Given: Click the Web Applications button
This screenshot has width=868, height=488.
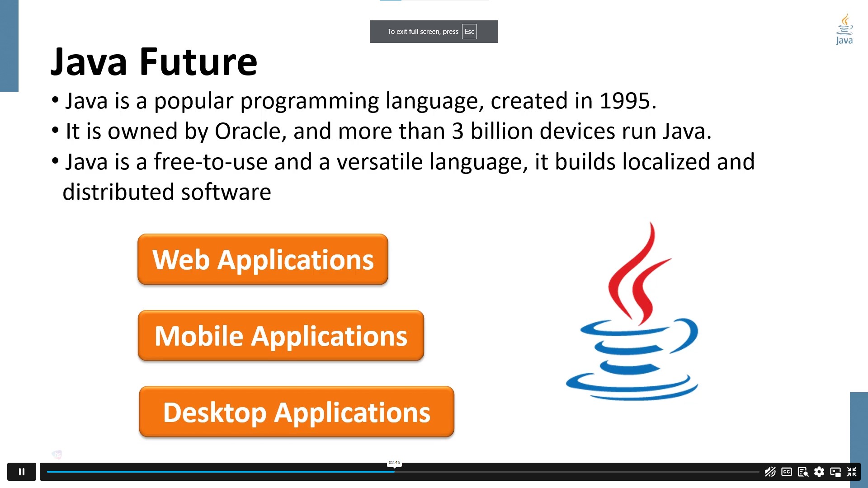Looking at the screenshot, I should 262,259.
